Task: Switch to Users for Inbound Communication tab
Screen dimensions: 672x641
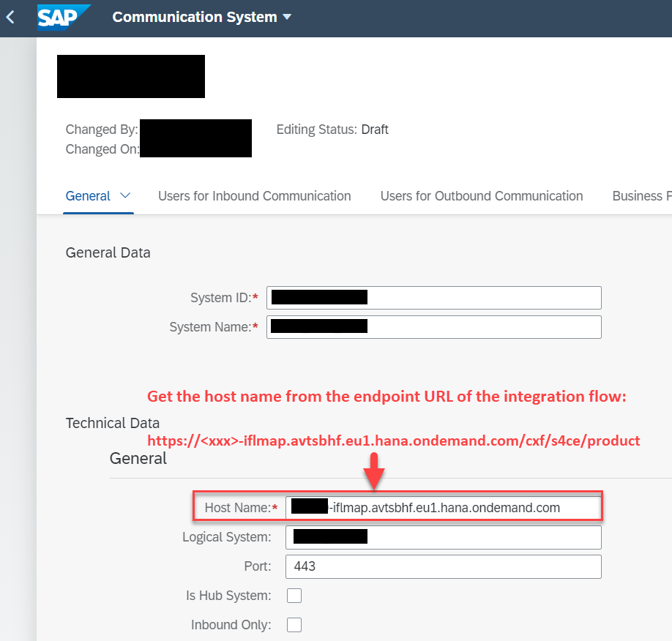Action: click(x=255, y=196)
